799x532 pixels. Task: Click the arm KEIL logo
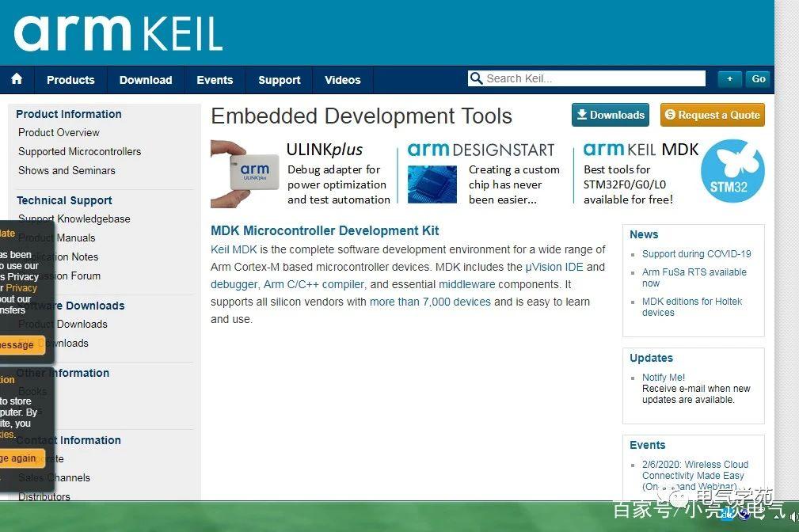(118, 33)
